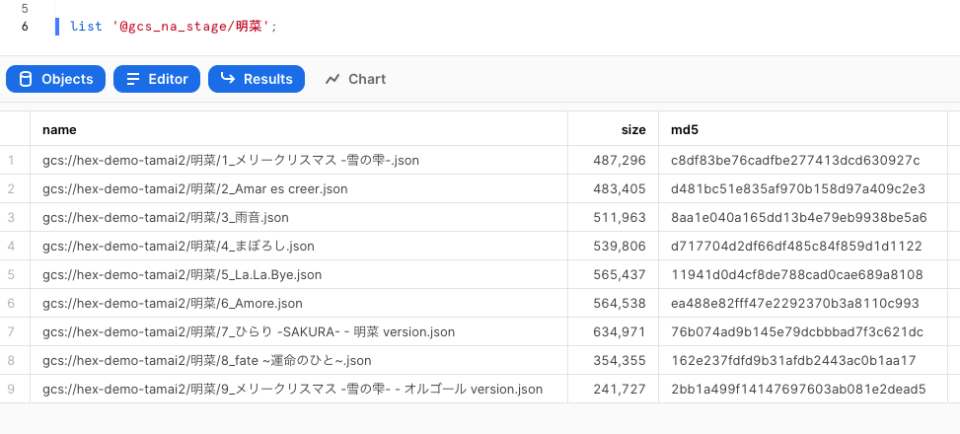The height and width of the screenshot is (434, 960).
Task: Click the arrow icon in Results button
Action: 228,78
